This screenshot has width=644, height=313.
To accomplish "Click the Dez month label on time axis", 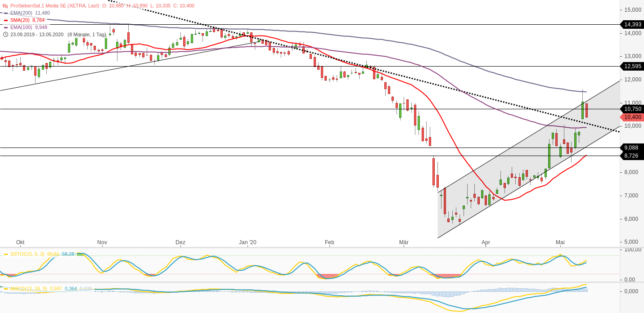I will pyautogui.click(x=180, y=242).
